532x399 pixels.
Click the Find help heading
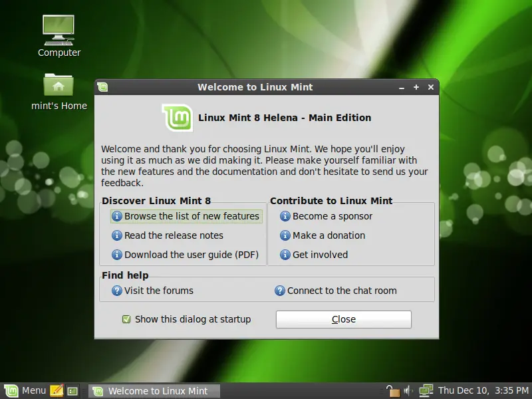pyautogui.click(x=125, y=275)
